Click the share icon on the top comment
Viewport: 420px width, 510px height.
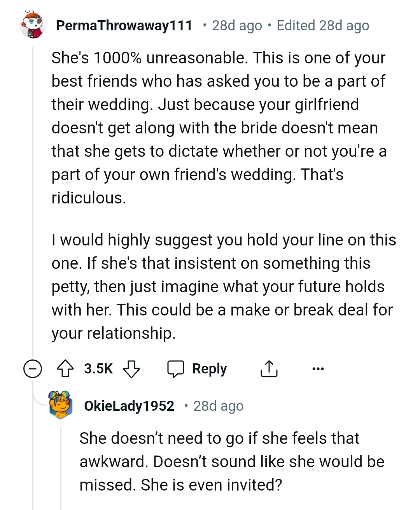click(x=269, y=368)
